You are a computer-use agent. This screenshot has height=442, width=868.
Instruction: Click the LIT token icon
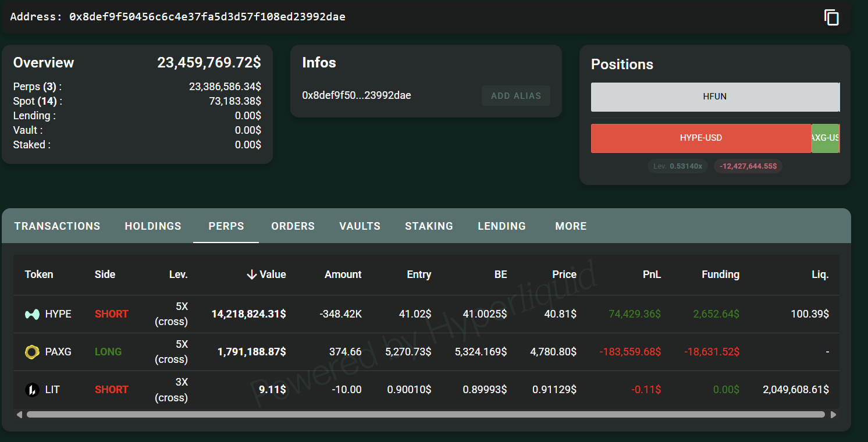[33, 389]
